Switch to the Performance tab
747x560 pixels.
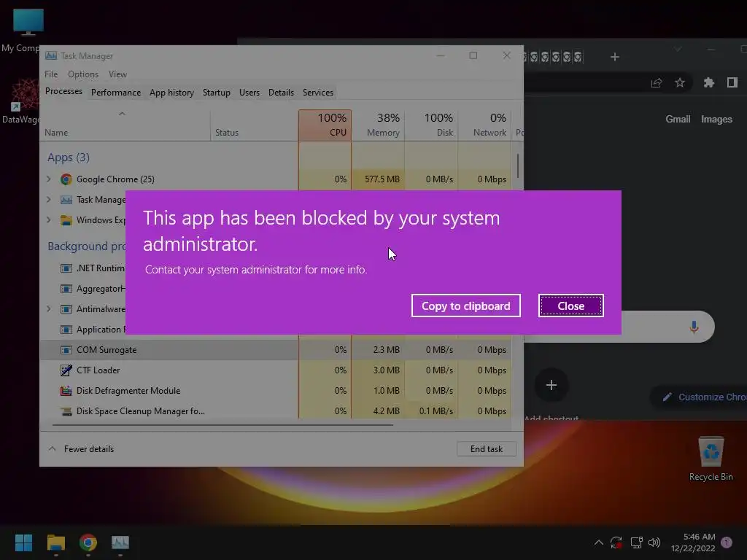(116, 93)
